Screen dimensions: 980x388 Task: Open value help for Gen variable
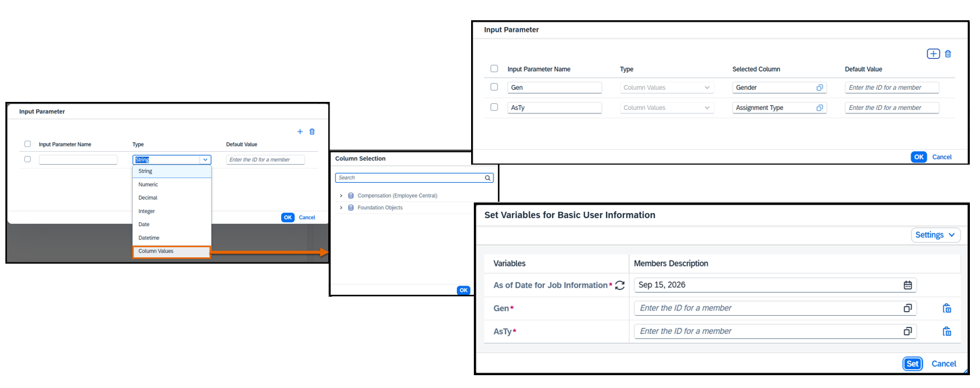pyautogui.click(x=907, y=308)
